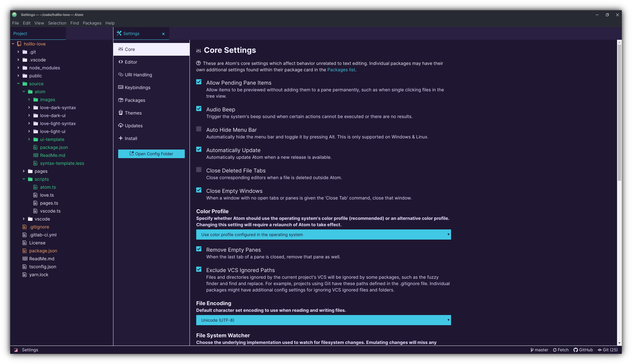
Task: Open the Help menu
Action: (x=110, y=23)
